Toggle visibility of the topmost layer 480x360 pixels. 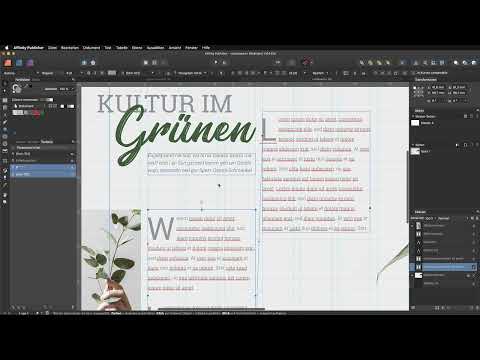point(474,226)
